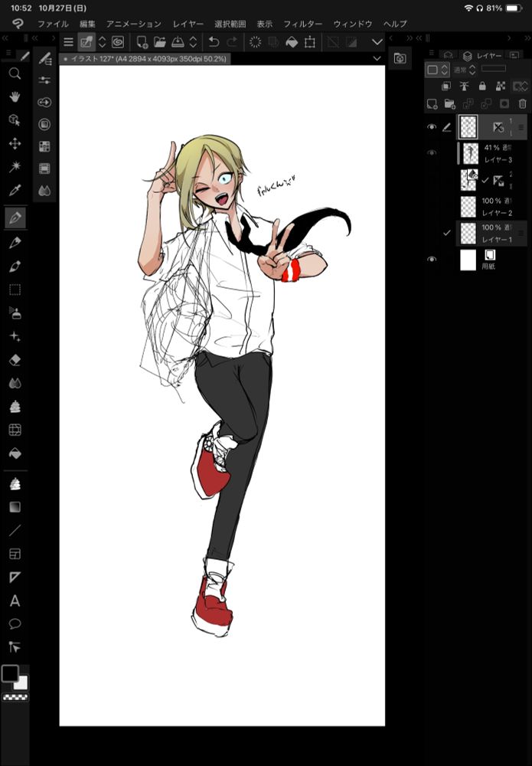Select the Decoration sparkle tool
Image resolution: width=532 pixels, height=766 pixels.
tap(15, 336)
